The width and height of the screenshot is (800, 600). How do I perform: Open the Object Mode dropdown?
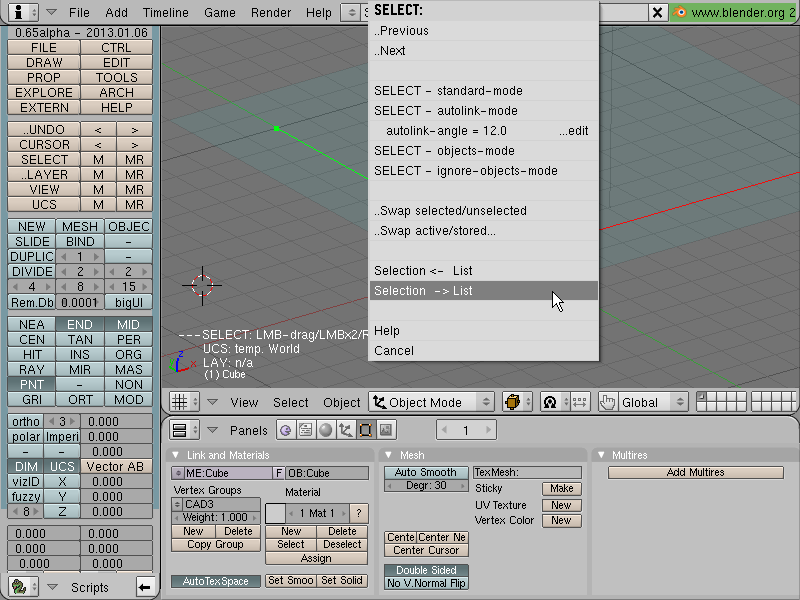point(431,402)
